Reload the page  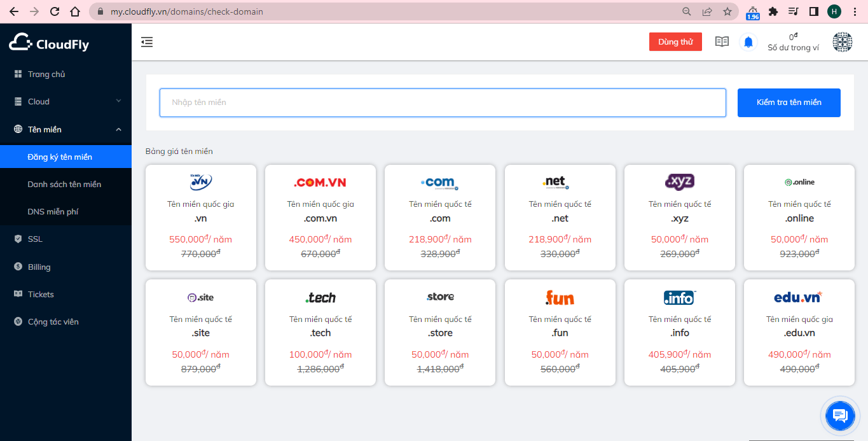coord(55,11)
